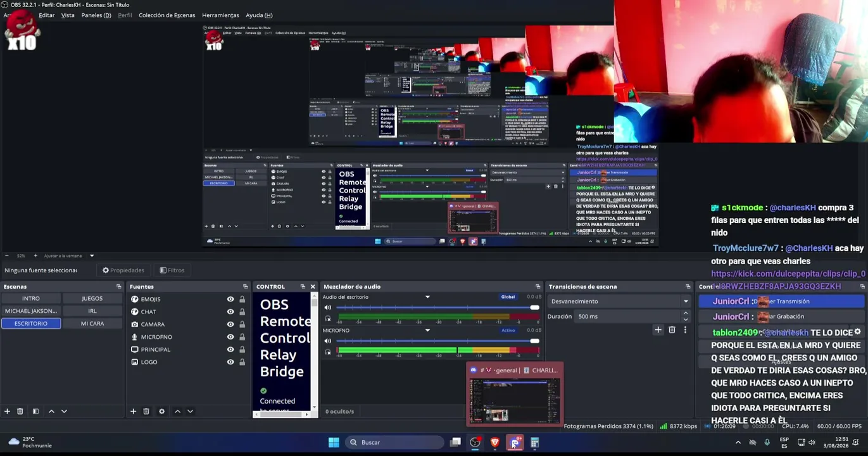Click the Buscar taskbar search box

pyautogui.click(x=394, y=443)
